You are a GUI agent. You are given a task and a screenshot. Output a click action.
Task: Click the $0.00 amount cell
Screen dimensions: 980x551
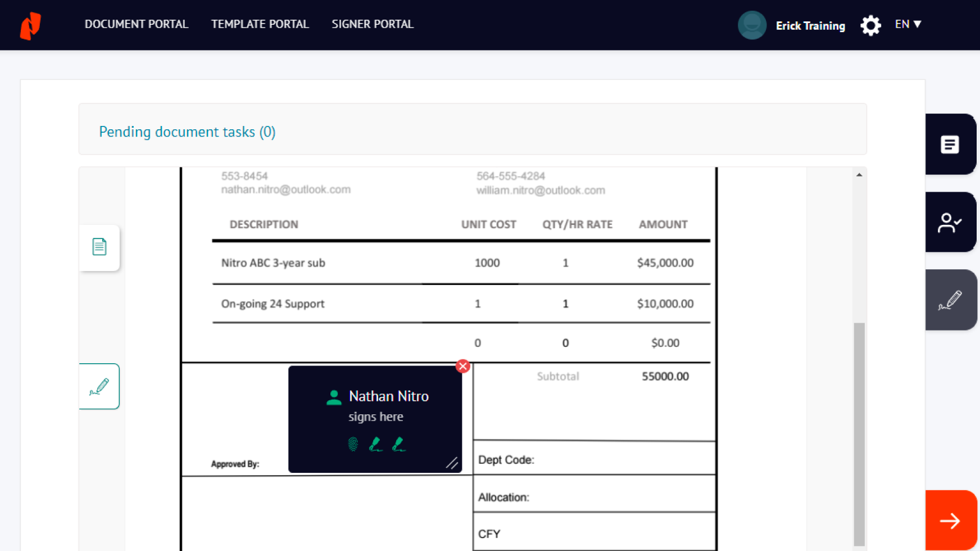pos(665,343)
